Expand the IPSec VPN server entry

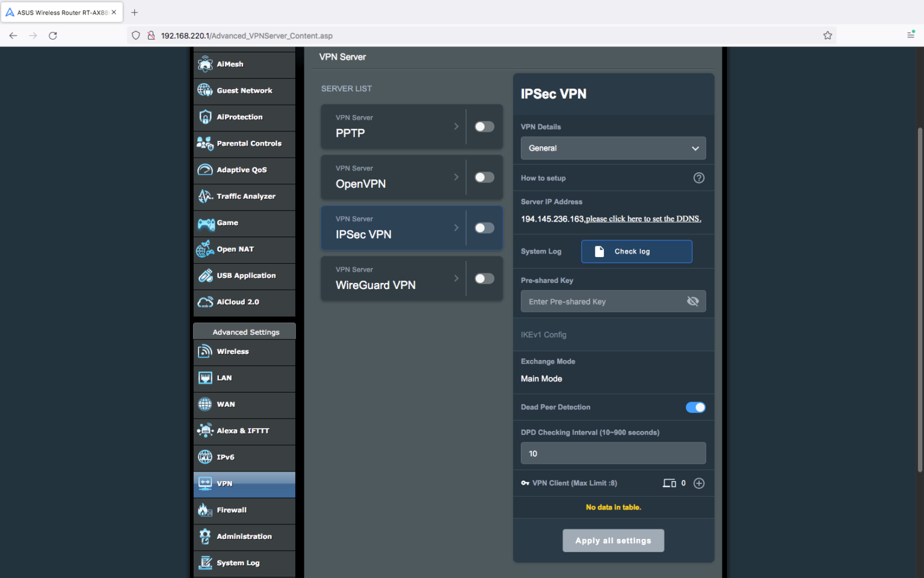point(456,228)
